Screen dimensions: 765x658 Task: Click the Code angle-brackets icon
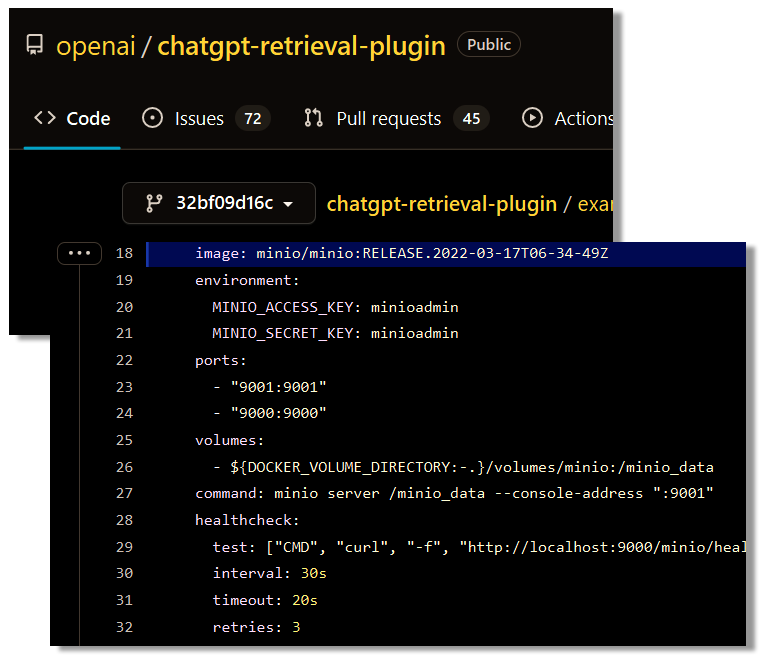[45, 118]
